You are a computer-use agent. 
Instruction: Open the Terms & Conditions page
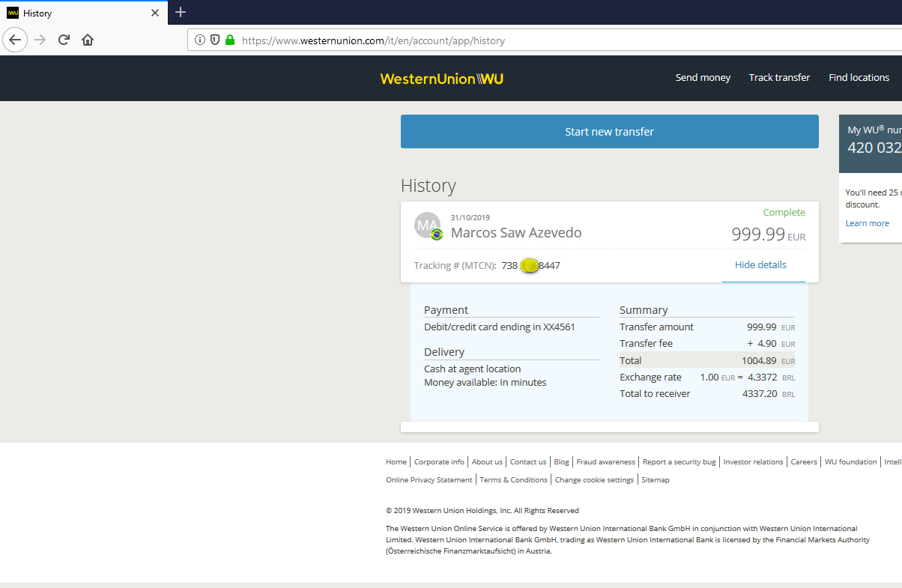click(513, 479)
